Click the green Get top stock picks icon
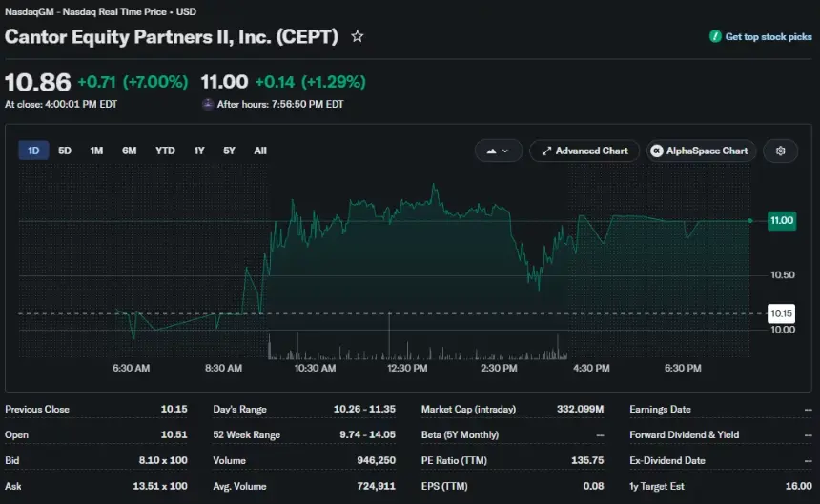This screenshot has height=504, width=820. (x=715, y=36)
